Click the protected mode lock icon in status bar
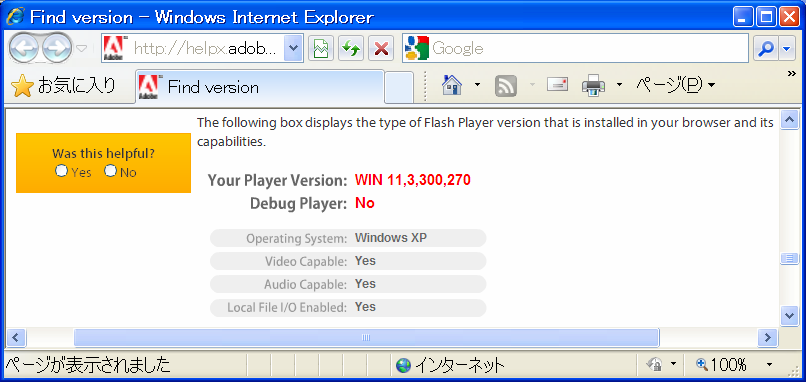This screenshot has width=806, height=382. point(655,365)
